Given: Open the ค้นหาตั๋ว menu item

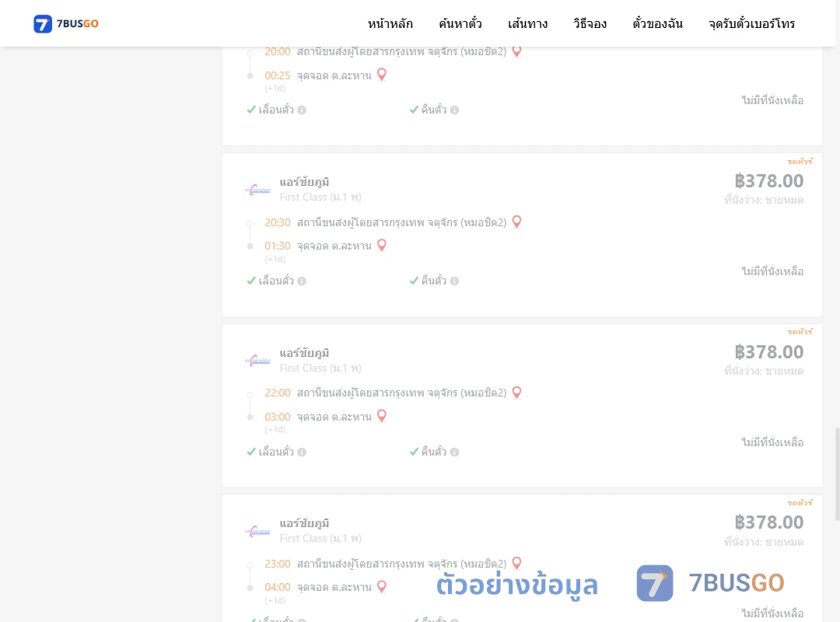Looking at the screenshot, I should [460, 23].
